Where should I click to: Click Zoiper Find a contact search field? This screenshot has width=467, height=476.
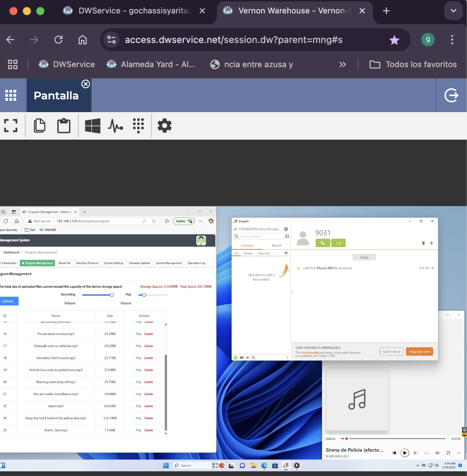pyautogui.click(x=259, y=236)
